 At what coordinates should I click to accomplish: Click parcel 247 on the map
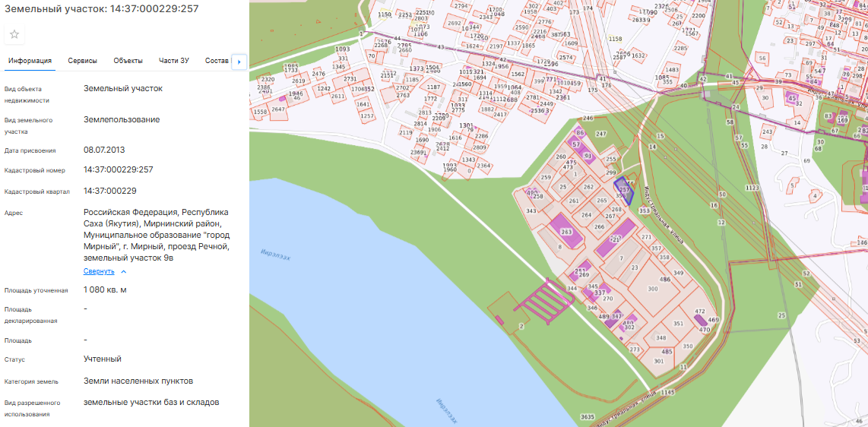click(x=602, y=134)
